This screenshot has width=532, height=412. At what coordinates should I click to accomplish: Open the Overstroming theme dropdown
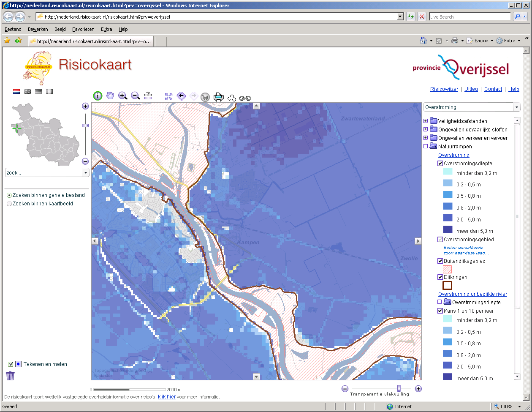[x=517, y=107]
